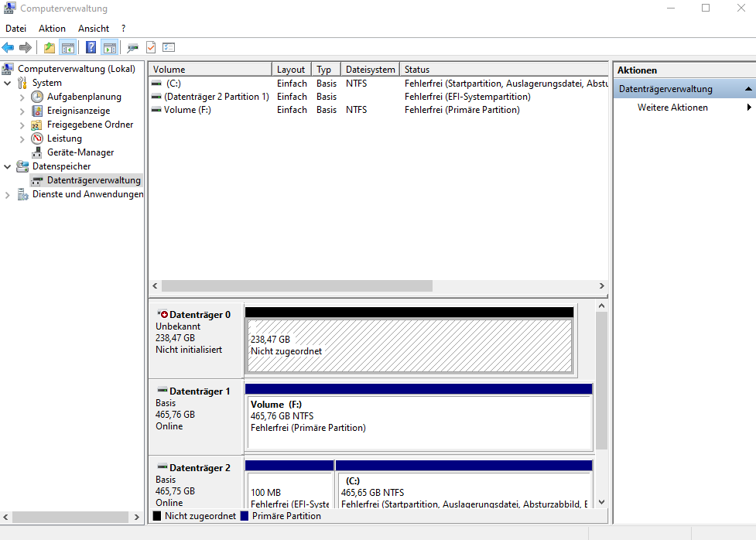756x540 pixels.
Task: Click the Leistung performance icon
Action: click(37, 138)
